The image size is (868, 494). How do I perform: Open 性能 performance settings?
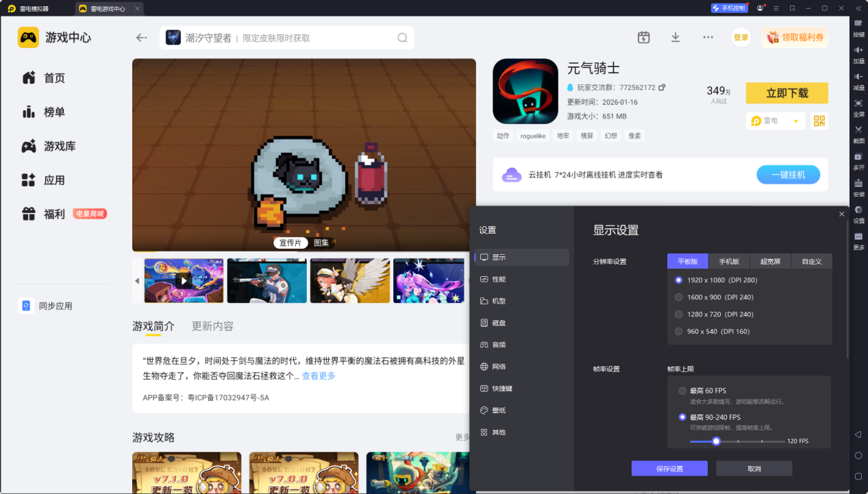coord(521,280)
